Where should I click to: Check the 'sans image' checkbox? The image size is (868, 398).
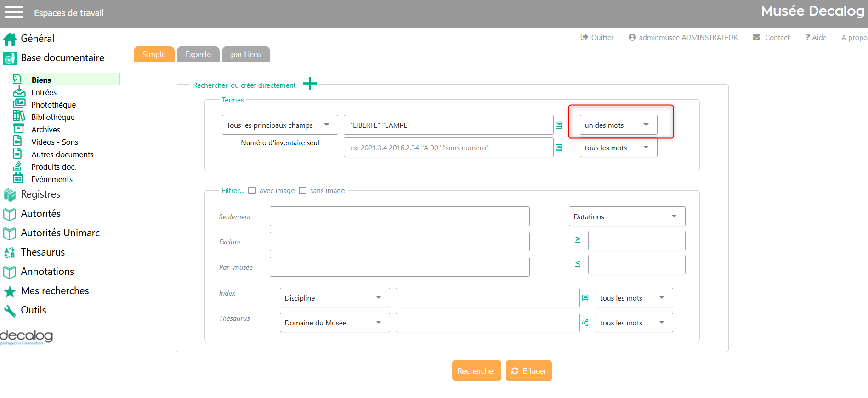(x=302, y=190)
